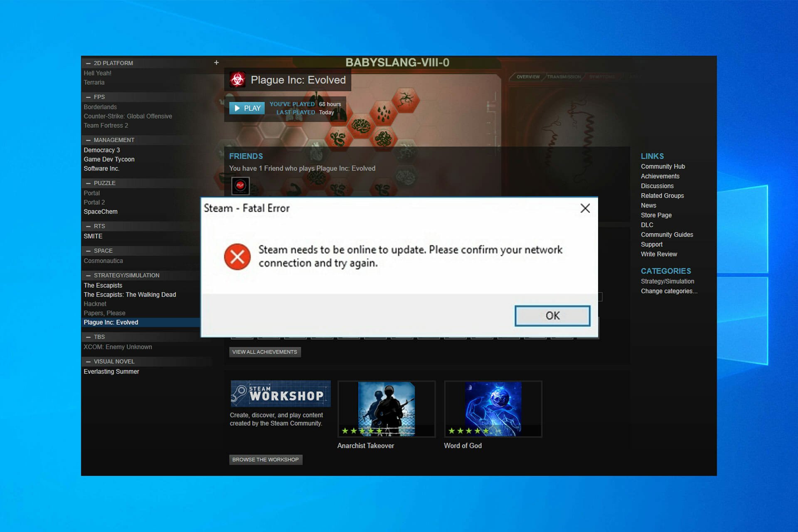Collapse the TBS category
Viewport: 798px width, 532px height.
click(88, 337)
